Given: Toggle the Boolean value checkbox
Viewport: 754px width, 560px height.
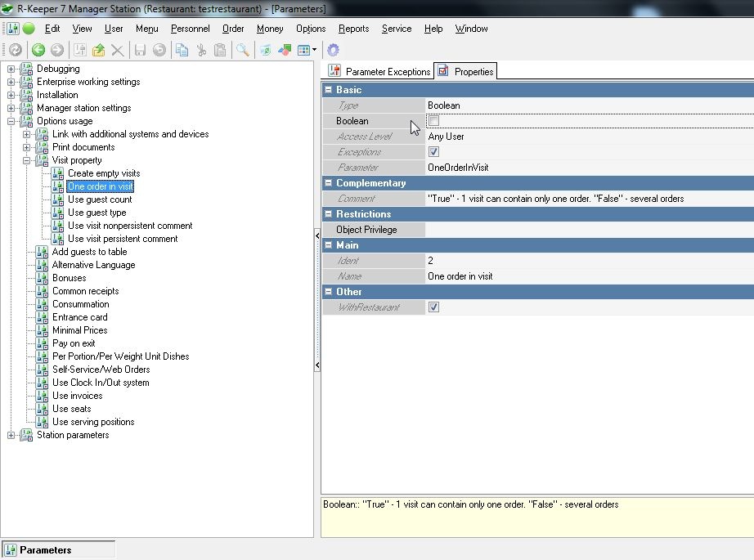Looking at the screenshot, I should tap(433, 121).
